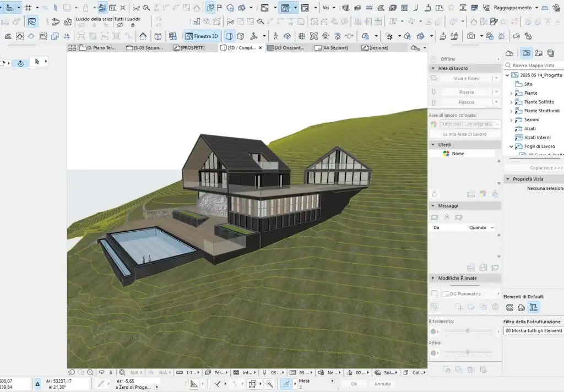Click the house icon in third toolbar row
Viewport: 564px width, 392px height.
coord(143,36)
